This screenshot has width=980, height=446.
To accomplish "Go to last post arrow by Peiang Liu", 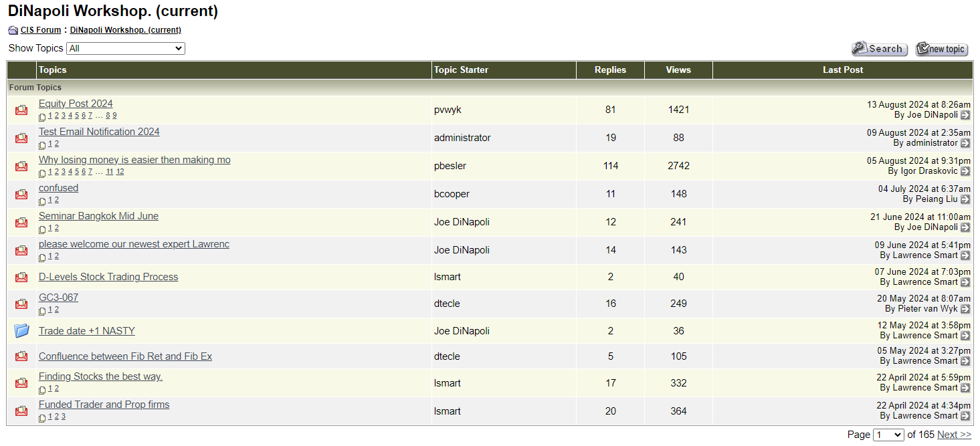I will click(965, 199).
